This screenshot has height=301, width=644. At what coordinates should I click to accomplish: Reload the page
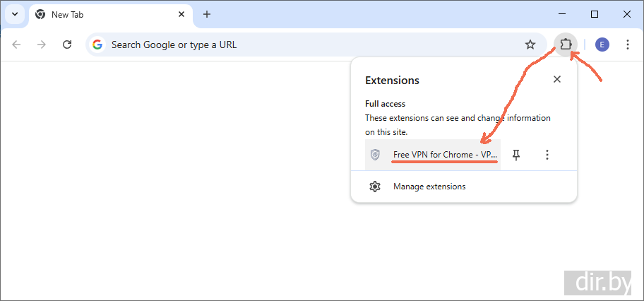(67, 45)
